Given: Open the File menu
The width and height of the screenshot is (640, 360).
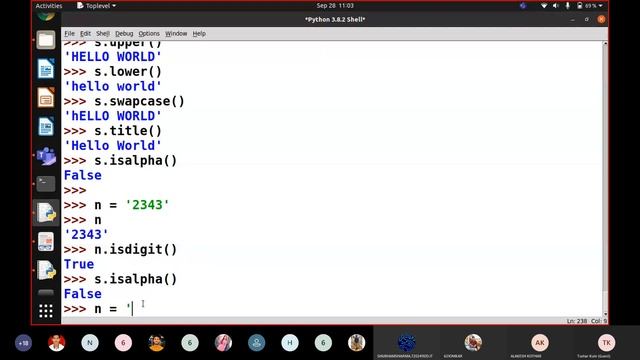Looking at the screenshot, I should (x=69, y=33).
